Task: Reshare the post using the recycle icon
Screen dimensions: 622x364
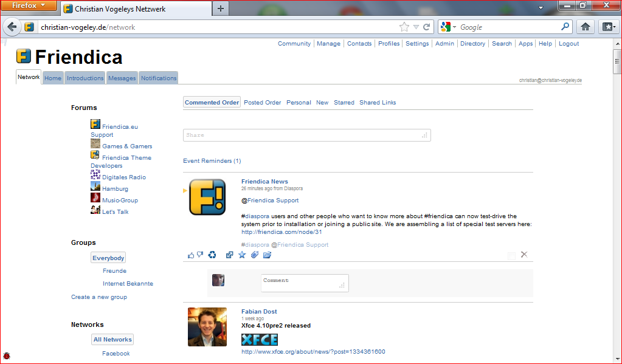Action: [x=212, y=255]
